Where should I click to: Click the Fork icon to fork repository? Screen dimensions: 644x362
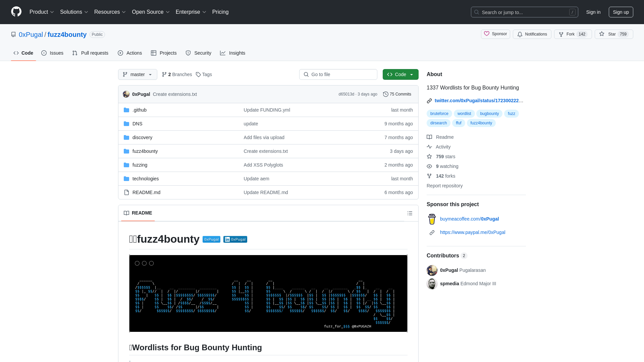(x=561, y=34)
